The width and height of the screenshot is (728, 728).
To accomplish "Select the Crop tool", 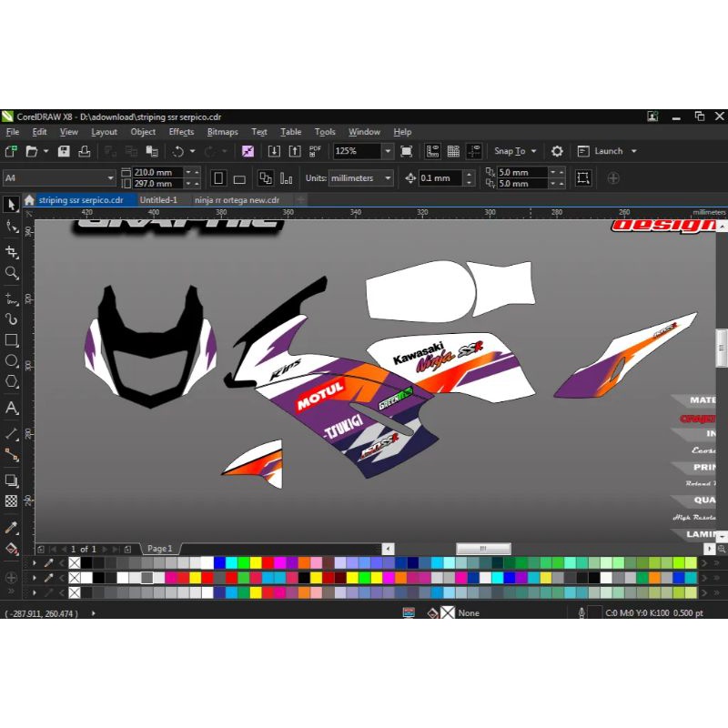I will (11, 252).
